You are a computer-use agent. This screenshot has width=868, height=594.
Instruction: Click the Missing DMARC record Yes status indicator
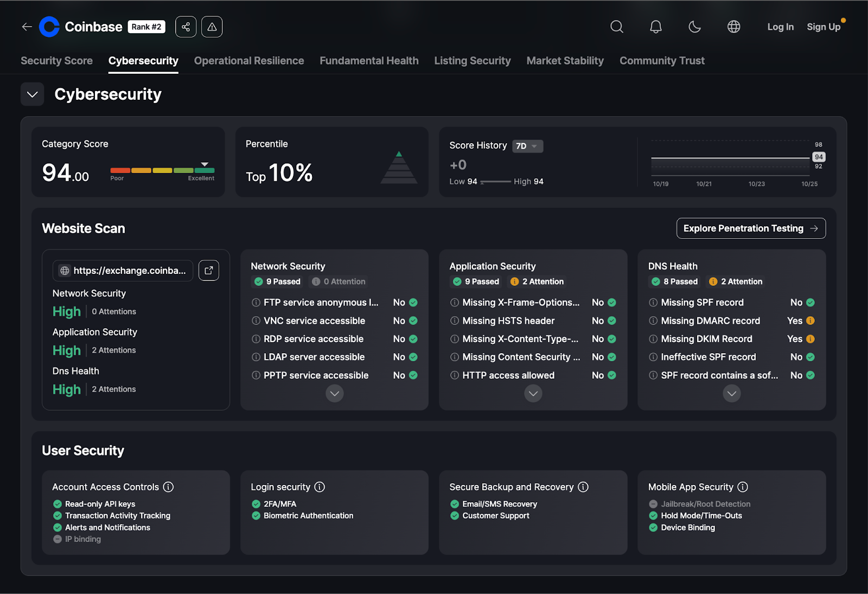[810, 321]
